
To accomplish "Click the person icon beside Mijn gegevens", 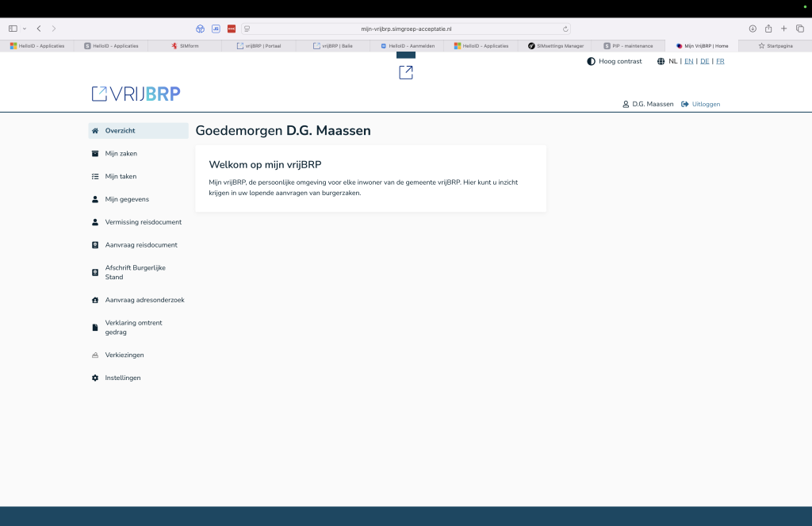I will [x=95, y=200].
